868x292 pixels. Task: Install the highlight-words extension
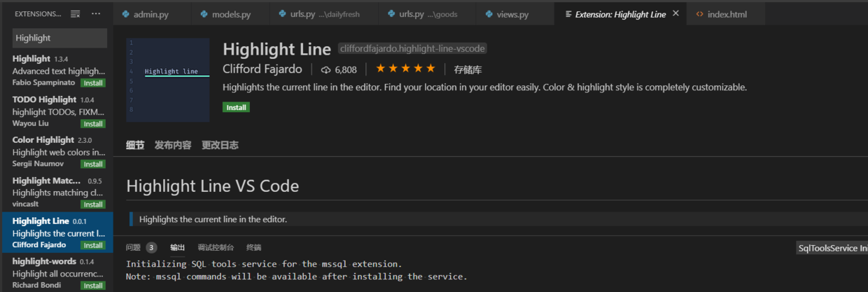[x=94, y=286]
